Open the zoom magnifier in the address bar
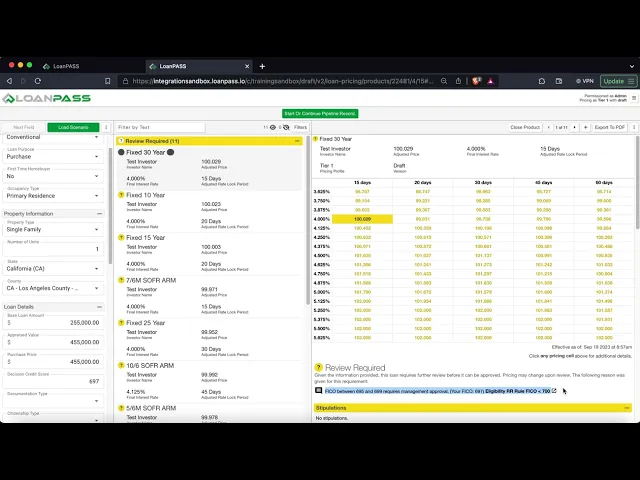640x480 pixels. 444,81
